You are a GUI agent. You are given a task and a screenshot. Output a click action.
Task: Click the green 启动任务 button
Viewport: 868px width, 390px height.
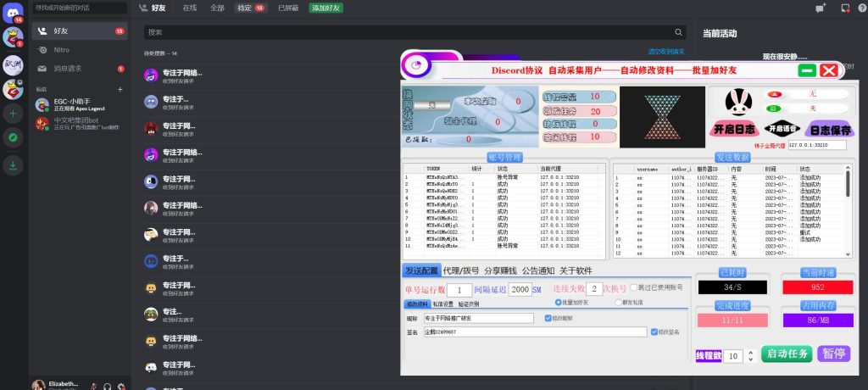tap(787, 354)
